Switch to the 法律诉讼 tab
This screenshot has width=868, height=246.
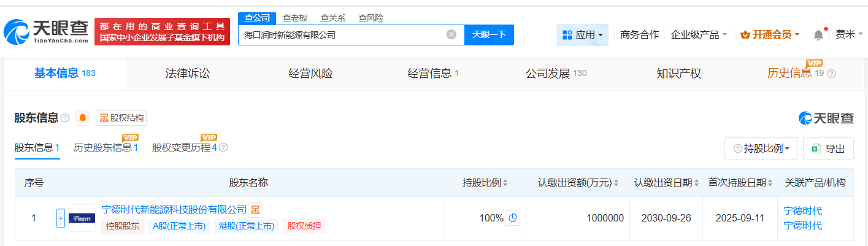click(187, 74)
